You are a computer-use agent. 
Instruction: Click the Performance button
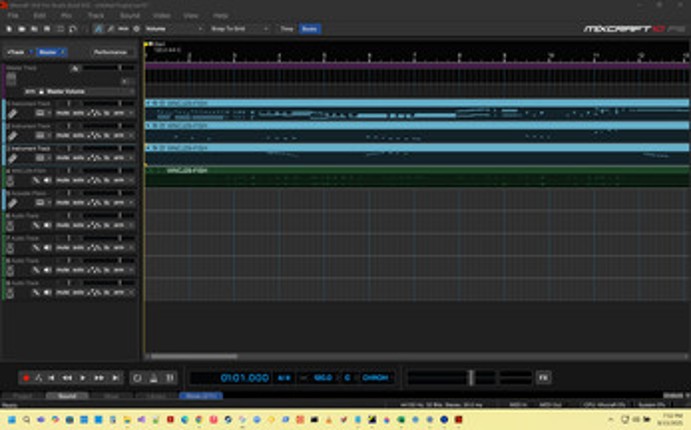[110, 52]
